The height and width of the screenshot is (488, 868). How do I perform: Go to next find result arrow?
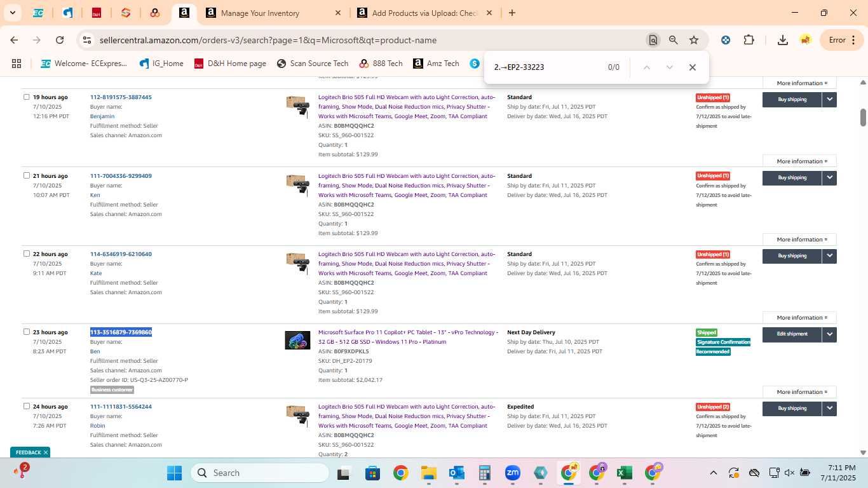[x=669, y=67]
